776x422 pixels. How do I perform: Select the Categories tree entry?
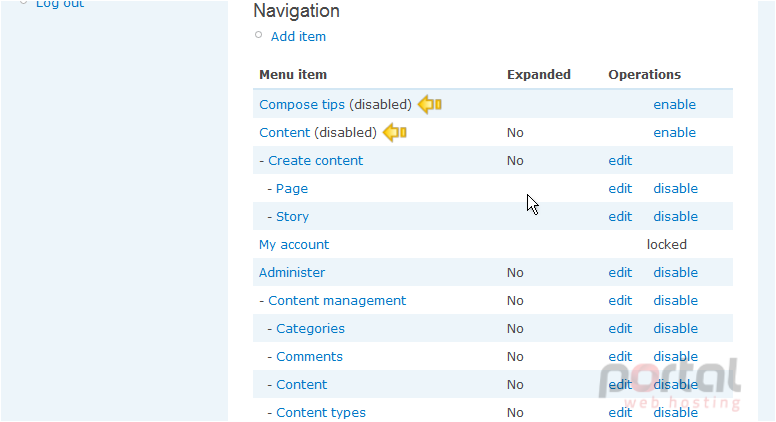pos(310,328)
